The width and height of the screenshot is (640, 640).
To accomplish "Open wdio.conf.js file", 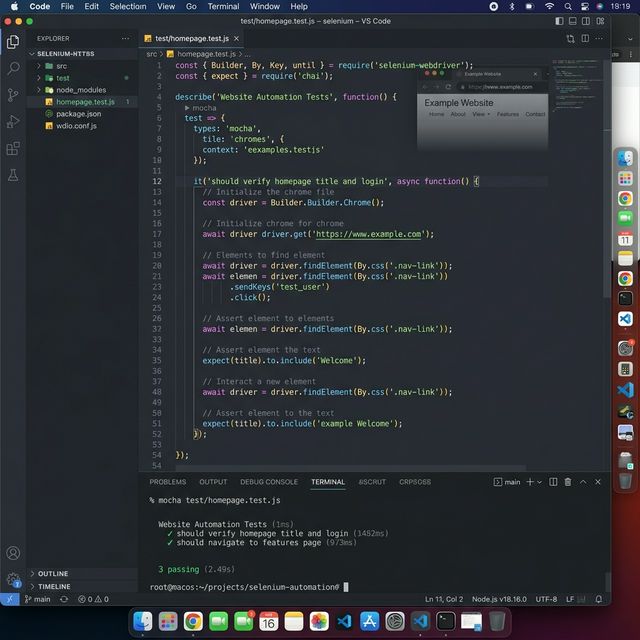I will (76, 126).
